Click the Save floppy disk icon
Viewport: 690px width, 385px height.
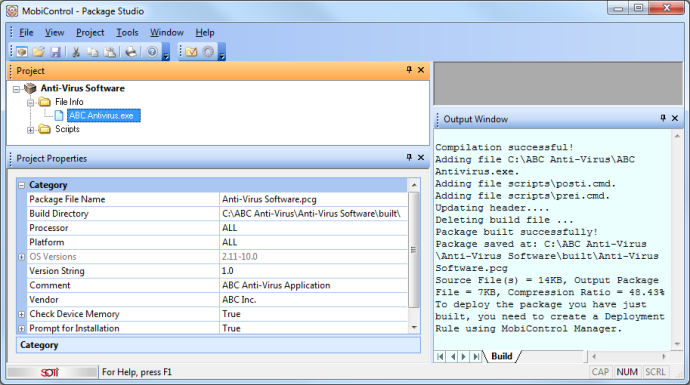pyautogui.click(x=55, y=52)
